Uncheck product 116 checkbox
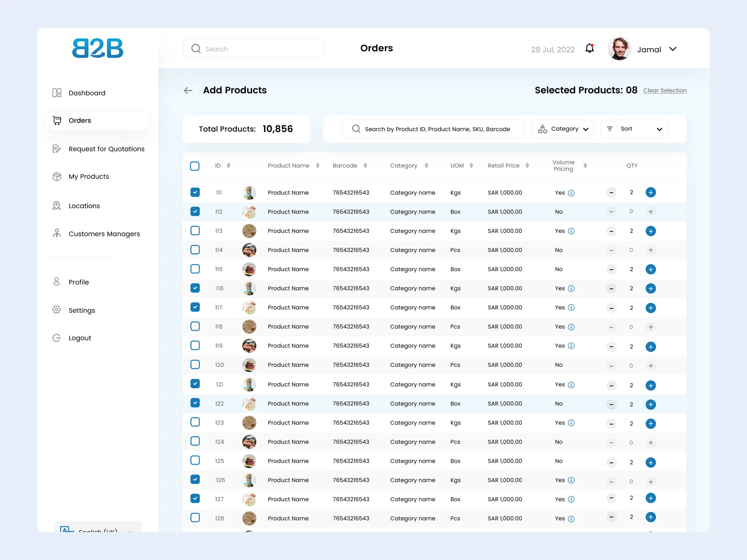Screen dimensions: 747x560 (x=195, y=288)
